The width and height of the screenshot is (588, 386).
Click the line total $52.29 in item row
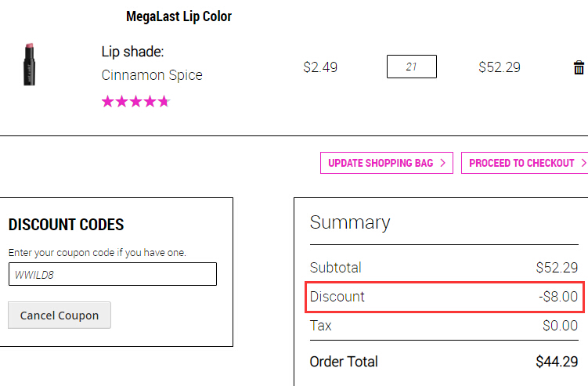(x=500, y=67)
